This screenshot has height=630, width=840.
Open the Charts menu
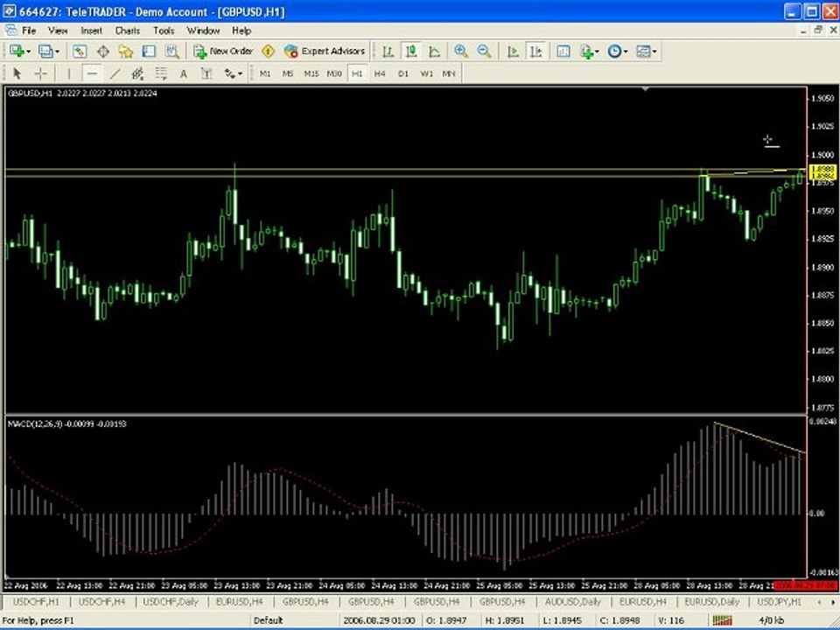(x=128, y=31)
